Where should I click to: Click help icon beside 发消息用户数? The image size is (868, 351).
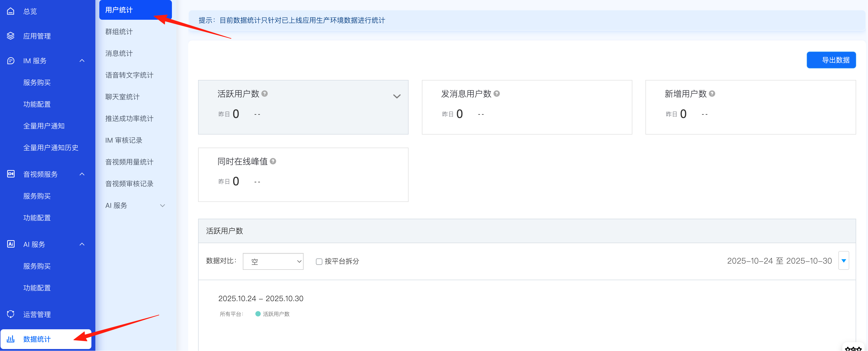click(x=497, y=94)
